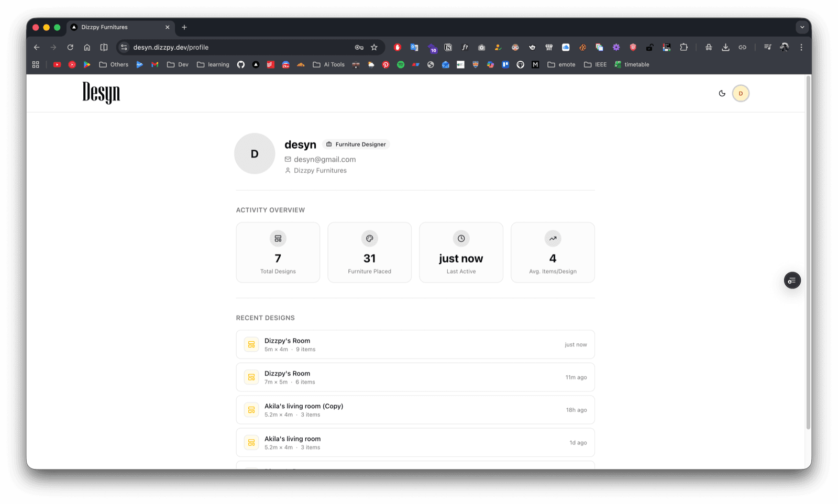Click the media control music-list icon
838x504 pixels.
[767, 47]
